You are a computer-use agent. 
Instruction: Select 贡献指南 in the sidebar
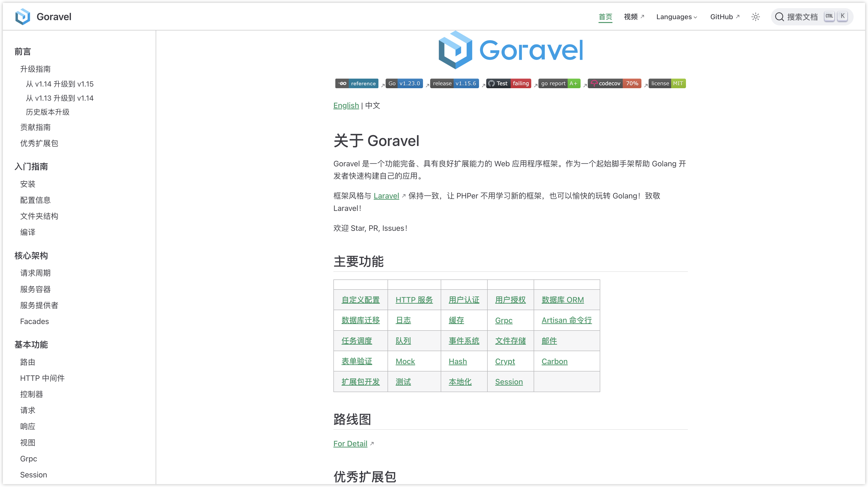35,127
